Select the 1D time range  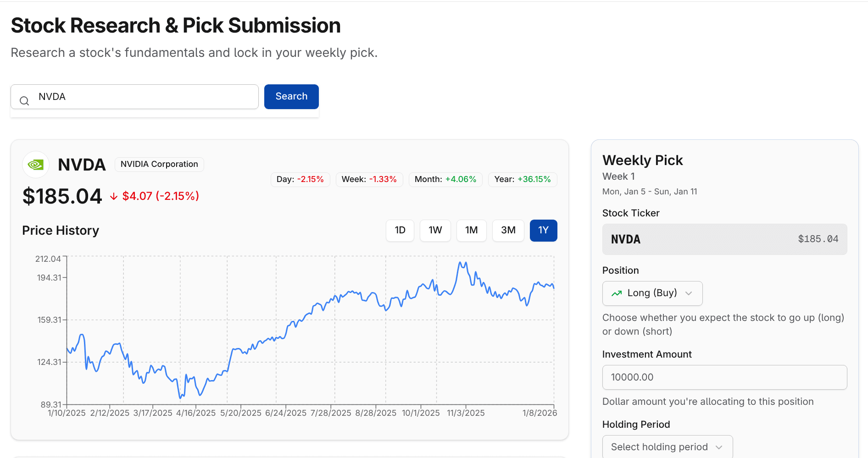point(400,231)
